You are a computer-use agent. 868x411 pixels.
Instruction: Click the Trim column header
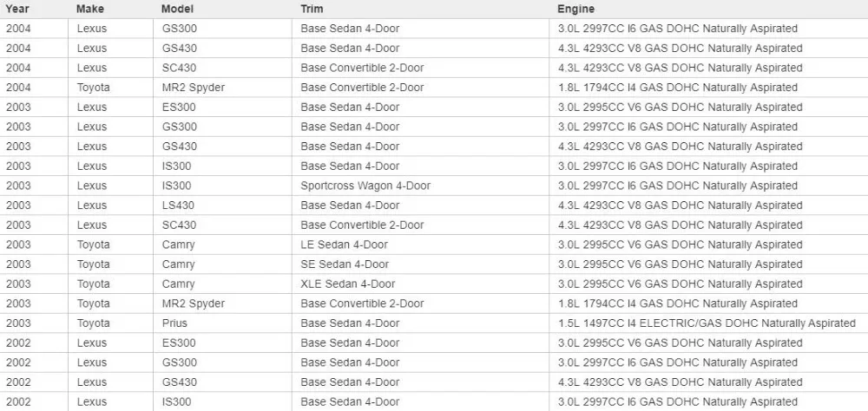421,9
